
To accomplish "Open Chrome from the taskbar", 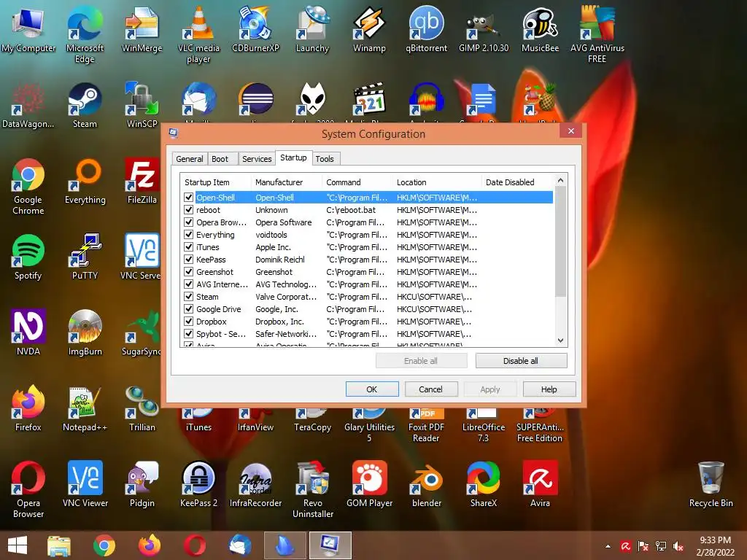I will pyautogui.click(x=104, y=545).
